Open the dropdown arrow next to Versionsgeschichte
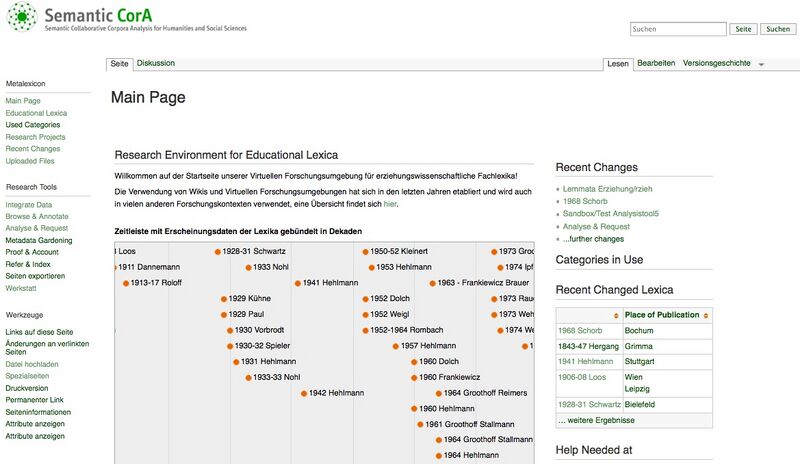This screenshot has width=800, height=464. click(x=762, y=65)
